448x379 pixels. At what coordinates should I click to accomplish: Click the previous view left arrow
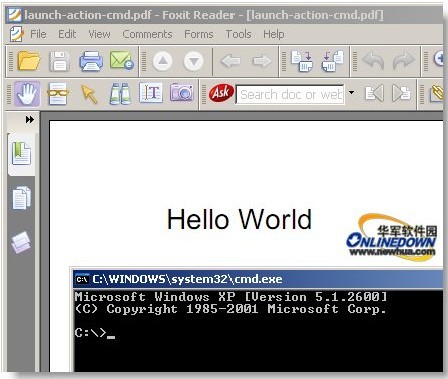[231, 61]
